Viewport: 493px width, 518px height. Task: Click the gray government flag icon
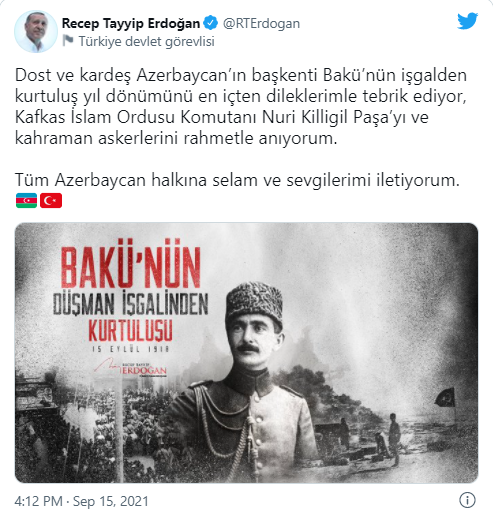pos(68,41)
